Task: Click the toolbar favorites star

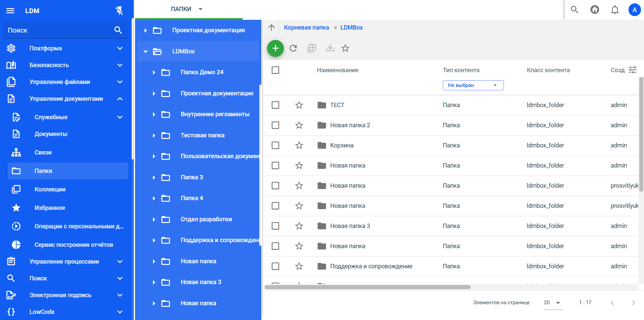Action: point(345,48)
